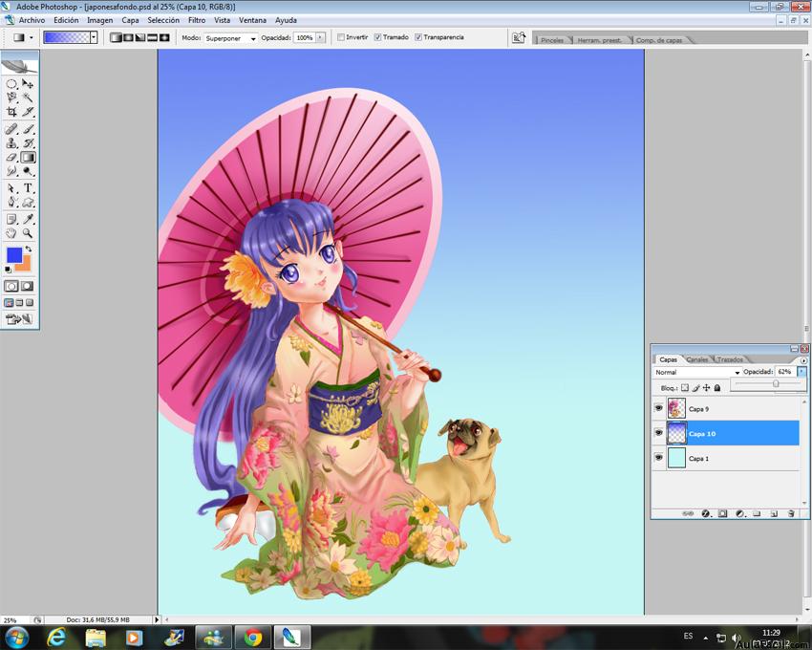The image size is (812, 650).
Task: Select the Healing Brush tool
Action: tap(11, 128)
